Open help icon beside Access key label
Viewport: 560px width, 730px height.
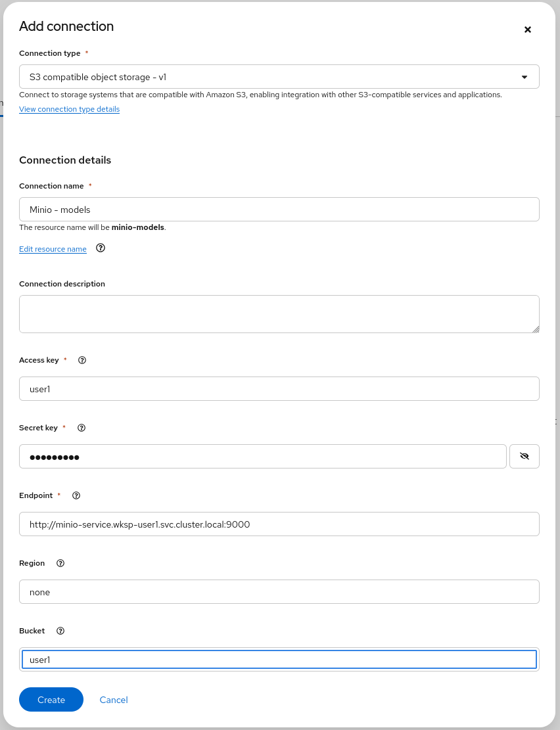[x=82, y=360]
